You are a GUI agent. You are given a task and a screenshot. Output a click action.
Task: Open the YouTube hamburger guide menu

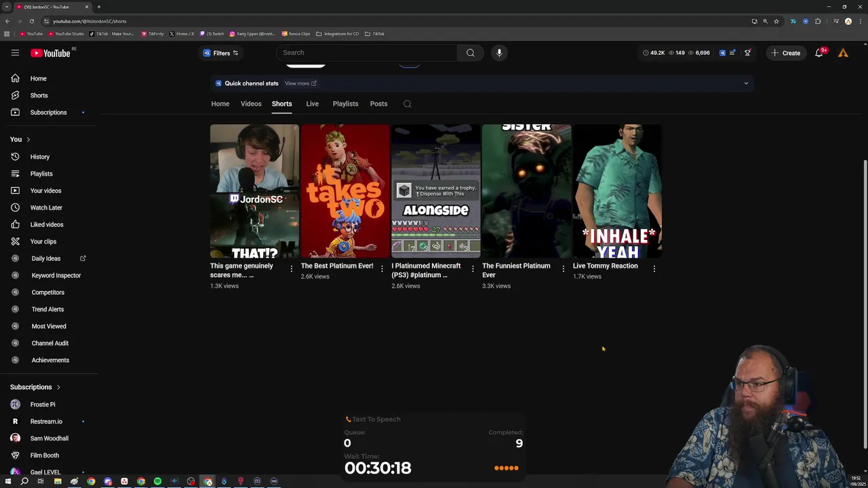coord(15,53)
